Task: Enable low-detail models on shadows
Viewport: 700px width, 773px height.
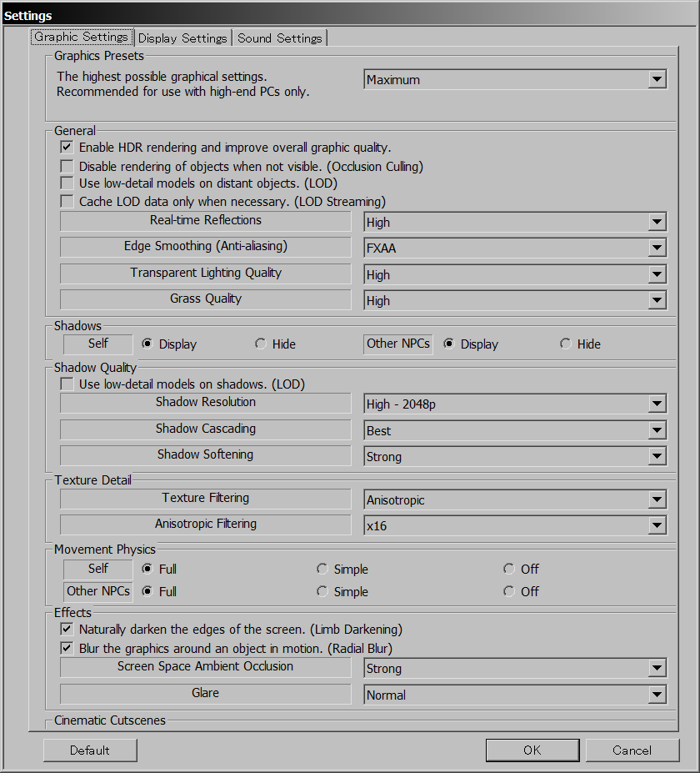Action: coord(67,385)
